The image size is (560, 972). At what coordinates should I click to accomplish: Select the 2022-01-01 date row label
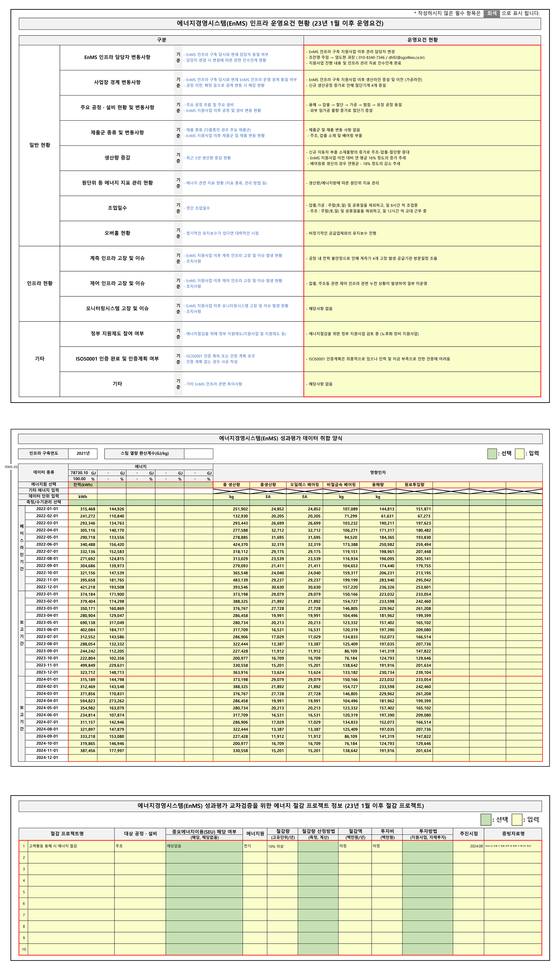[x=47, y=509]
